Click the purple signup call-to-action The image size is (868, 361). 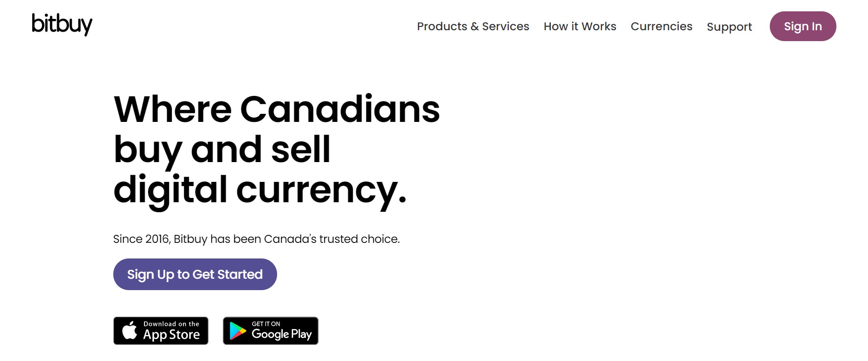pyautogui.click(x=194, y=274)
